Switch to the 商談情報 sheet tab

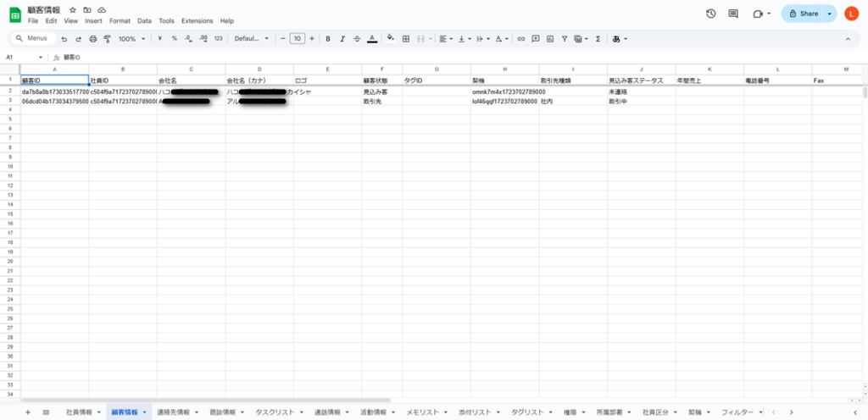pyautogui.click(x=222, y=412)
